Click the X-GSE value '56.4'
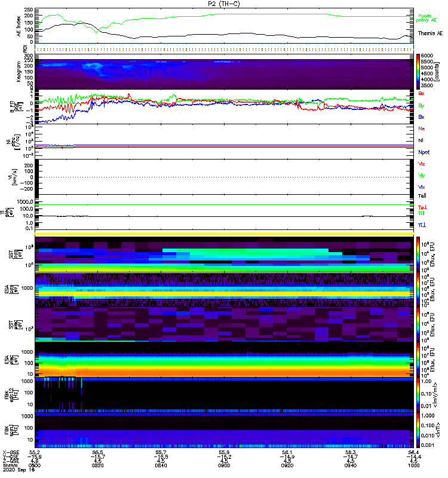This screenshot has width=448, height=478. 413,452
